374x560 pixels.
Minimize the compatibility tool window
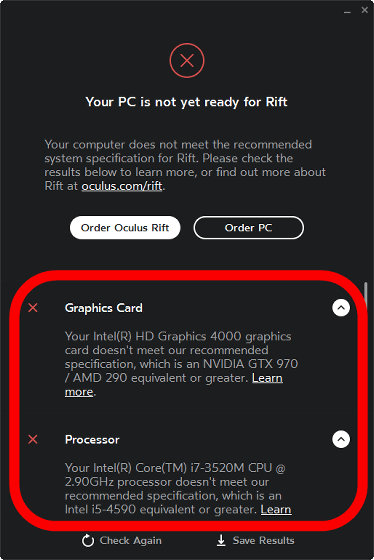[347, 11]
